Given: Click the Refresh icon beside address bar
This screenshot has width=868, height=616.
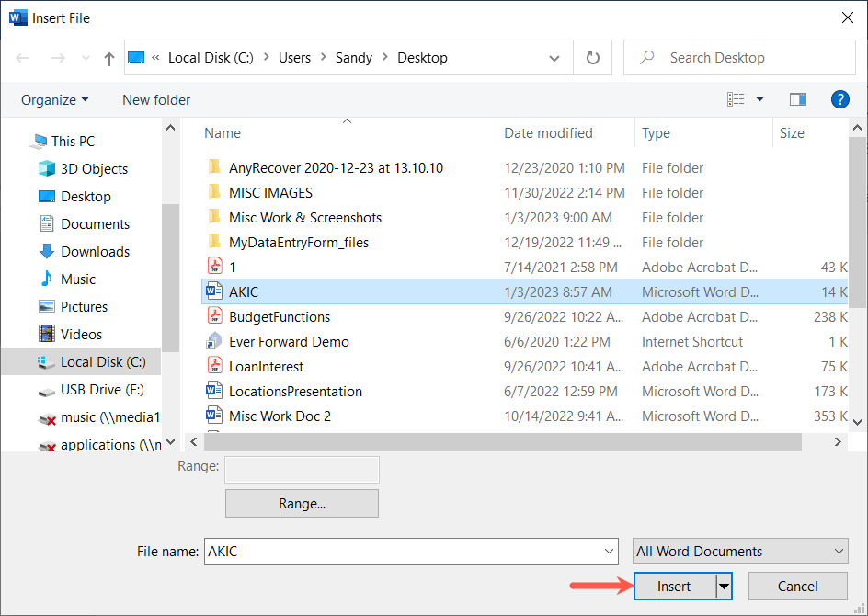Looking at the screenshot, I should click(x=593, y=58).
